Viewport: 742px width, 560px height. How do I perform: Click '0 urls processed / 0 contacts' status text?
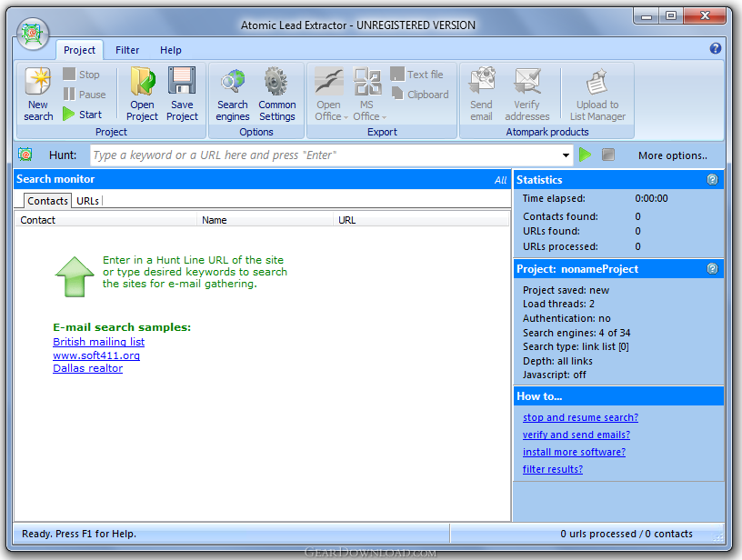[x=626, y=534]
